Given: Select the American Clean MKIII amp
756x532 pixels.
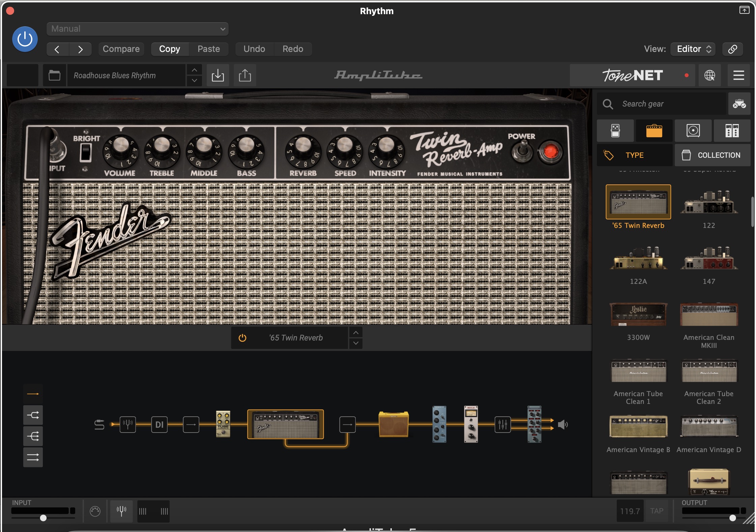Looking at the screenshot, I should pyautogui.click(x=709, y=315).
